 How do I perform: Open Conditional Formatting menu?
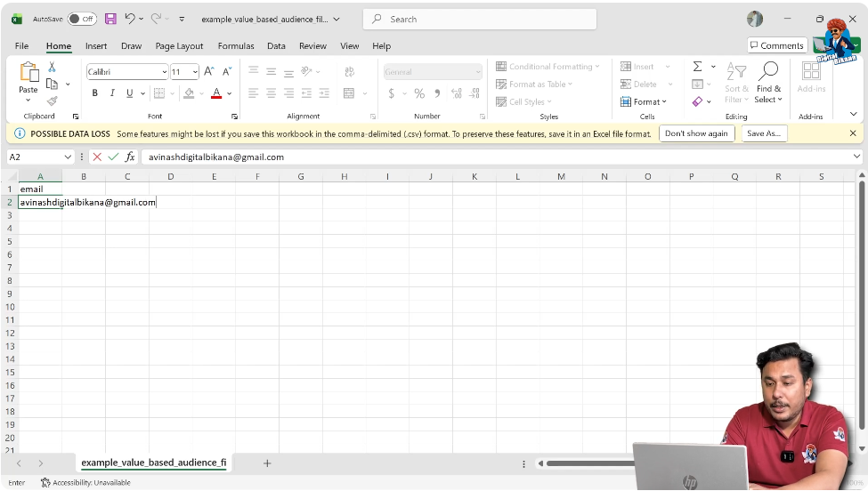coord(548,67)
